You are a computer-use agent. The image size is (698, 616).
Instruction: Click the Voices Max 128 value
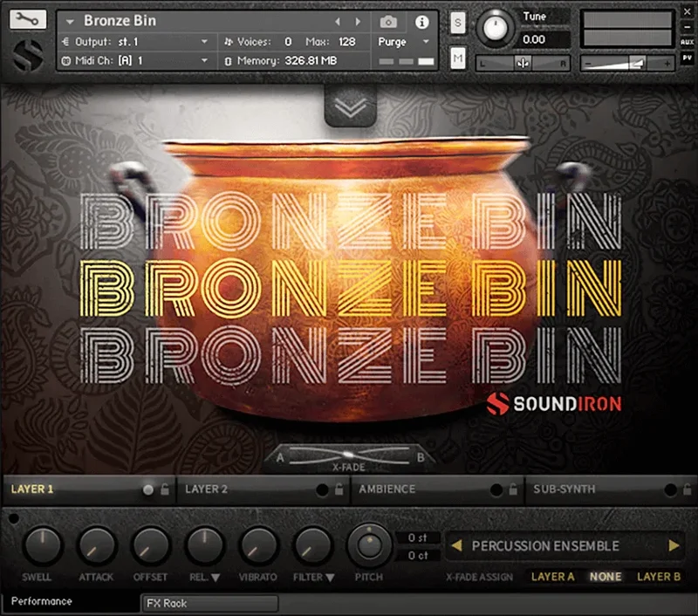[x=346, y=42]
